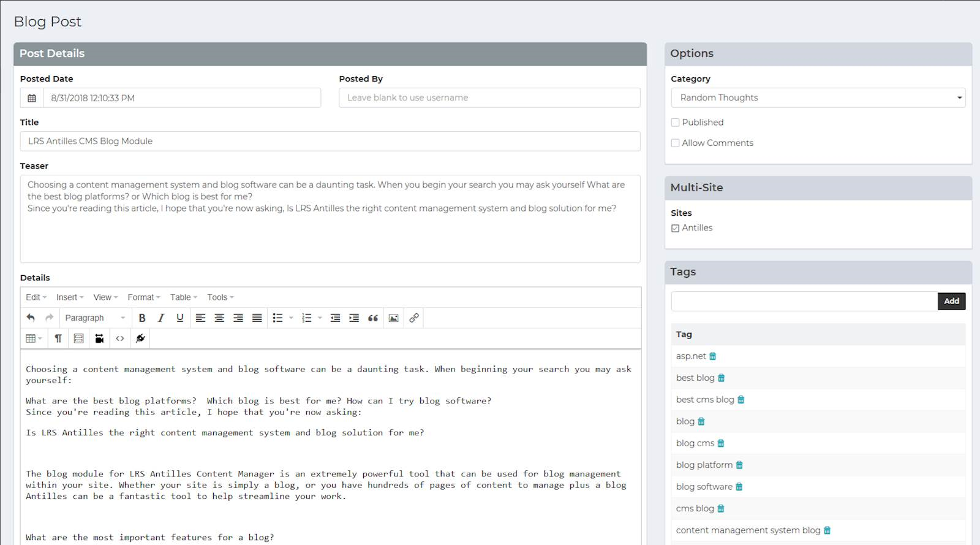The image size is (980, 545).
Task: Remove the best cms blog tag
Action: (741, 400)
